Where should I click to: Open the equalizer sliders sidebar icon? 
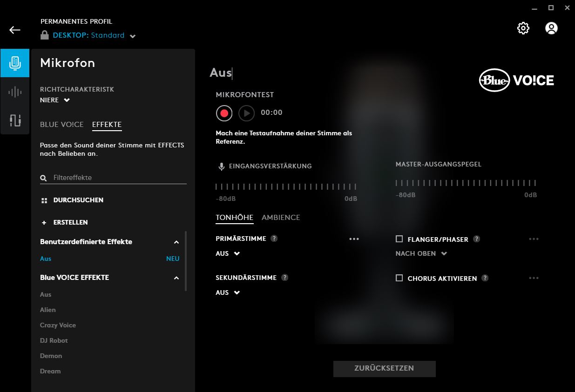click(15, 120)
